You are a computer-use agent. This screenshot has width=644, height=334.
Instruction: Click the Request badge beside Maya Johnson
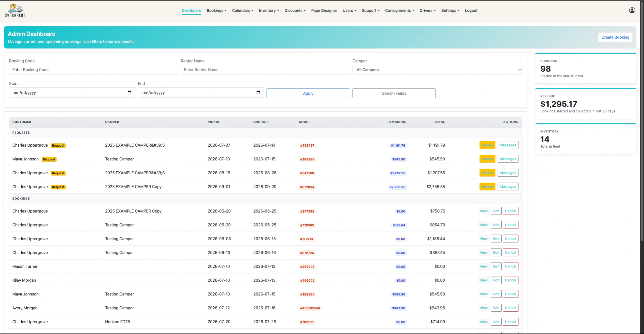tap(49, 159)
